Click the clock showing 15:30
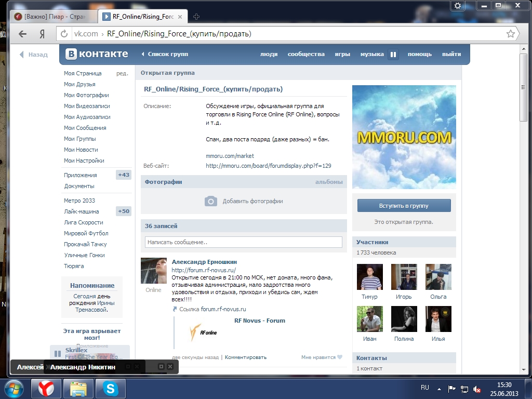Screen dimensions: 532x399 [x=504, y=385]
